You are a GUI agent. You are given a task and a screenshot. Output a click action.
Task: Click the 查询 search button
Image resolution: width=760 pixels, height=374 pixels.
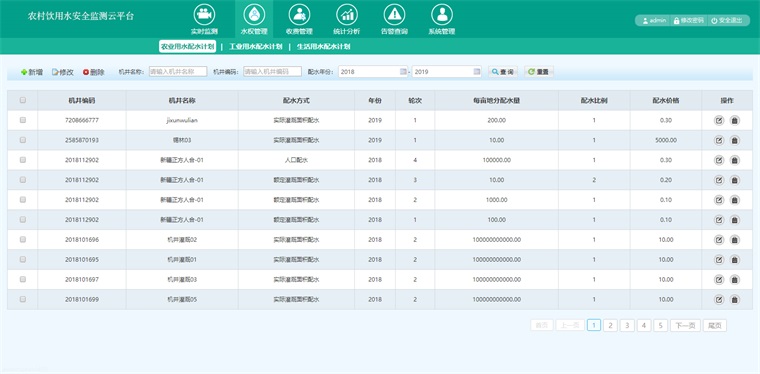503,72
